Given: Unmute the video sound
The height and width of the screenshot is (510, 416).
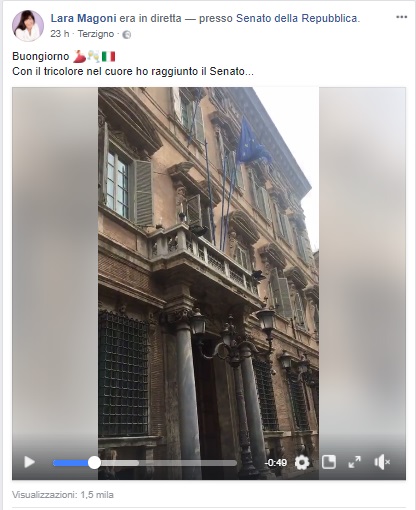Looking at the screenshot, I should tap(382, 462).
